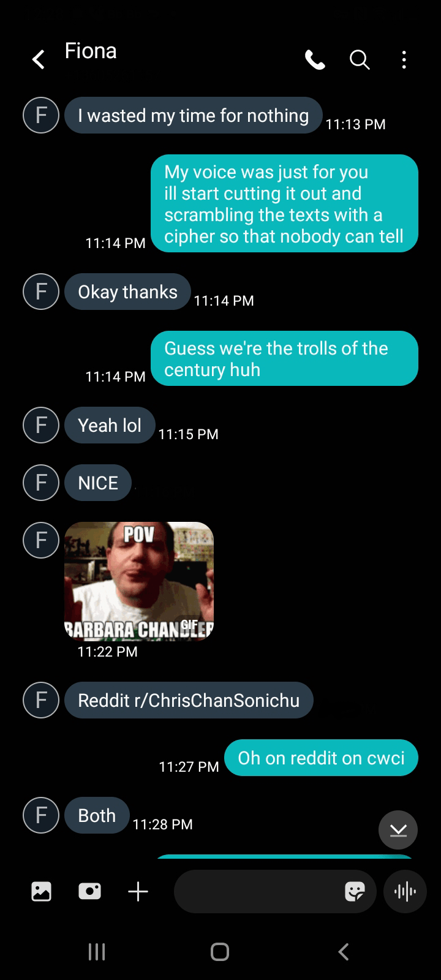Expand attachments with the plus icon
This screenshot has width=441, height=980.
(138, 891)
